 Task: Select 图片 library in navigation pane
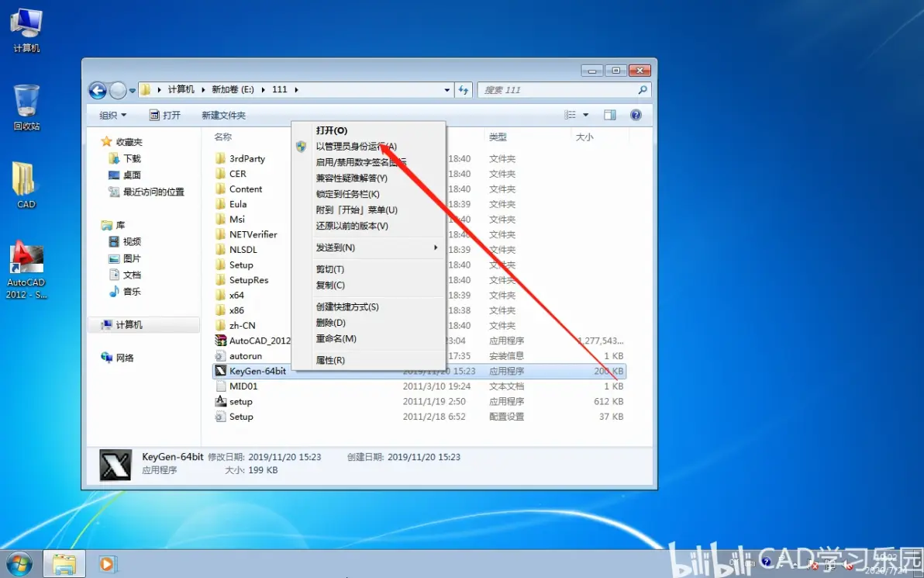(125, 258)
